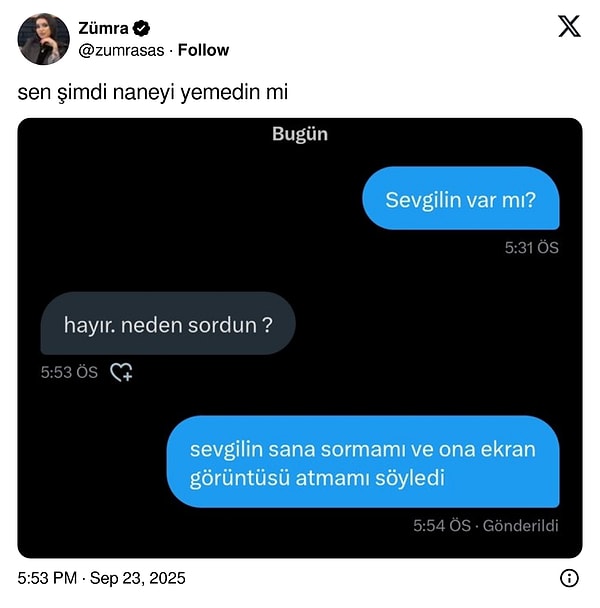This screenshot has height=608, width=600.
Task: Select the 'sevgilin sana sormamı' message bubble
Action: (x=363, y=461)
